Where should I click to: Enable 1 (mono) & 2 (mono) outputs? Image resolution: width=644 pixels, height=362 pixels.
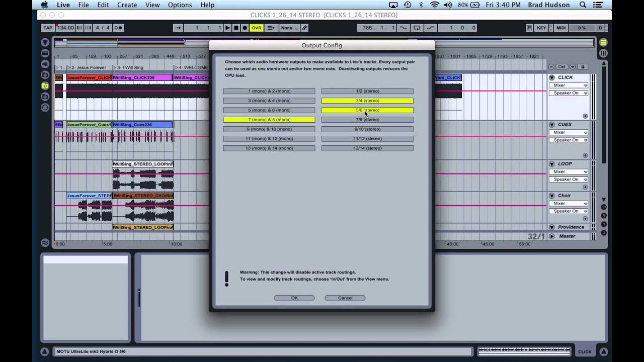pyautogui.click(x=269, y=91)
